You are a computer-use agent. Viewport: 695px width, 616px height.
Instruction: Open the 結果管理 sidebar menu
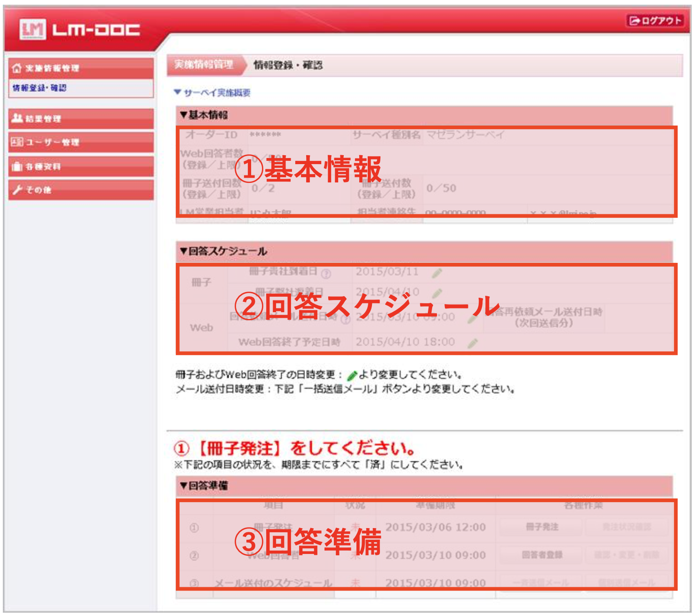coord(80,118)
